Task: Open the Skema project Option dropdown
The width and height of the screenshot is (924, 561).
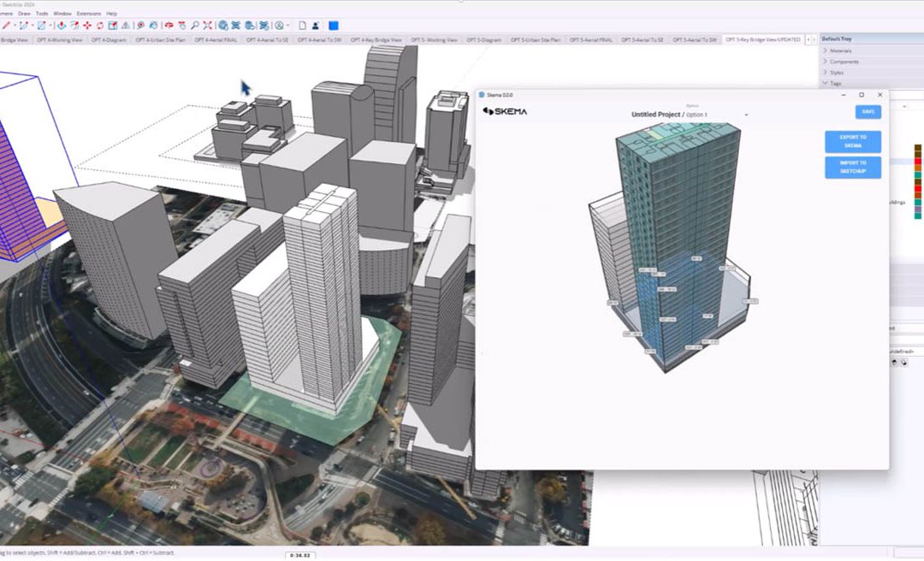Action: point(746,115)
